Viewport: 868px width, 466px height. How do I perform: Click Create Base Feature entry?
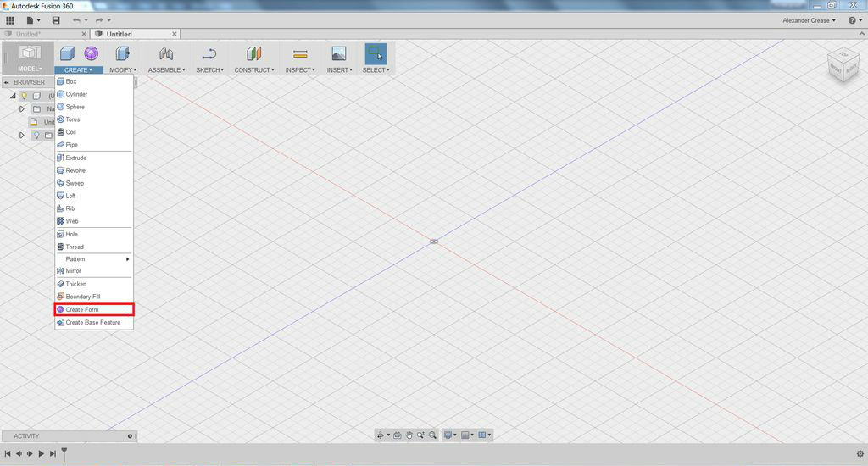click(x=94, y=322)
